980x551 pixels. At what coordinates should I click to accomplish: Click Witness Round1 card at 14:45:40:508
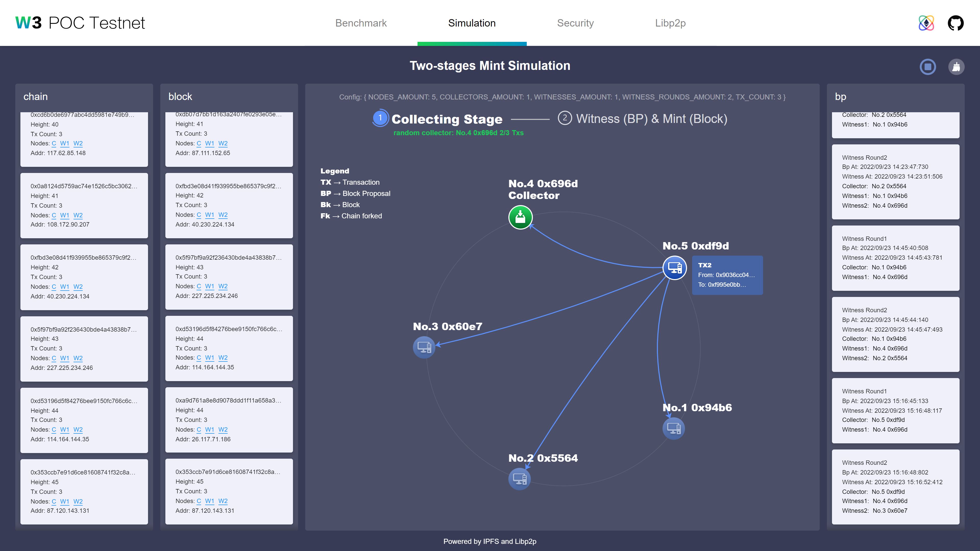pyautogui.click(x=895, y=258)
